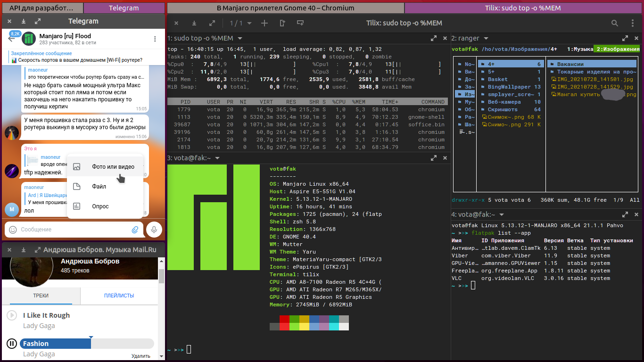Click the poll chart icon beside Опрос
The height and width of the screenshot is (362, 644).
point(77,206)
